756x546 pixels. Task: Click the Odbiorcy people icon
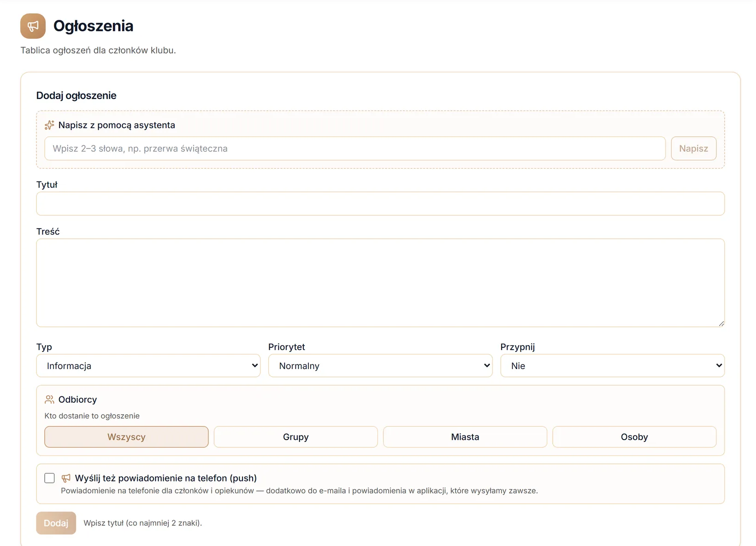pos(49,399)
